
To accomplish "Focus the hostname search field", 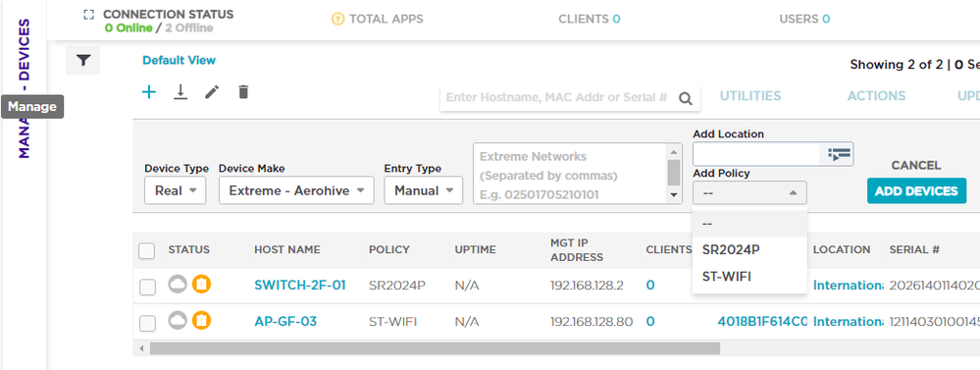I will [x=557, y=98].
